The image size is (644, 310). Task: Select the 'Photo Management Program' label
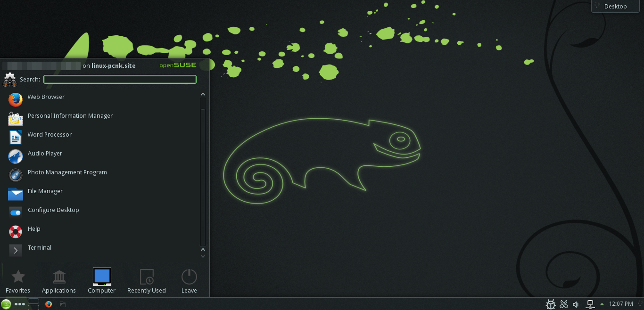coord(67,172)
